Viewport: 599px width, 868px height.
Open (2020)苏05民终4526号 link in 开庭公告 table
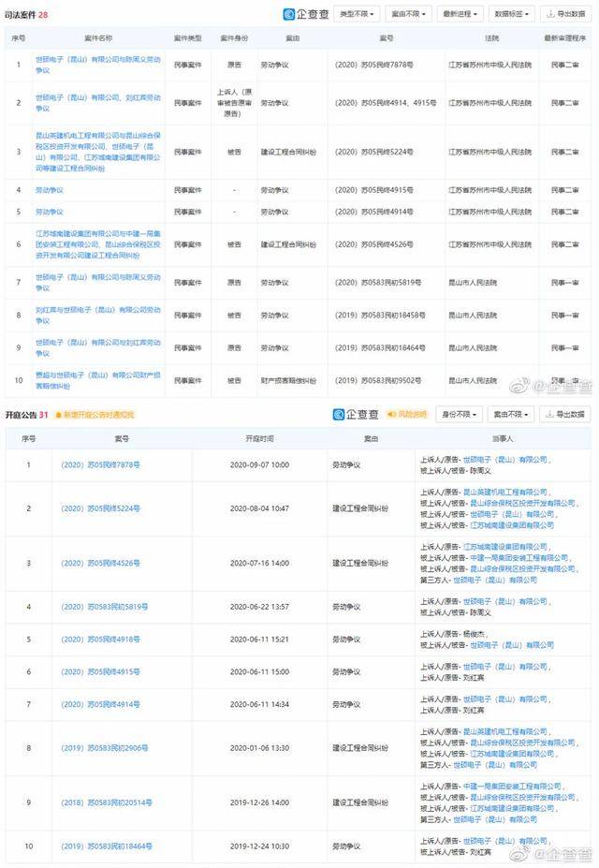100,563
